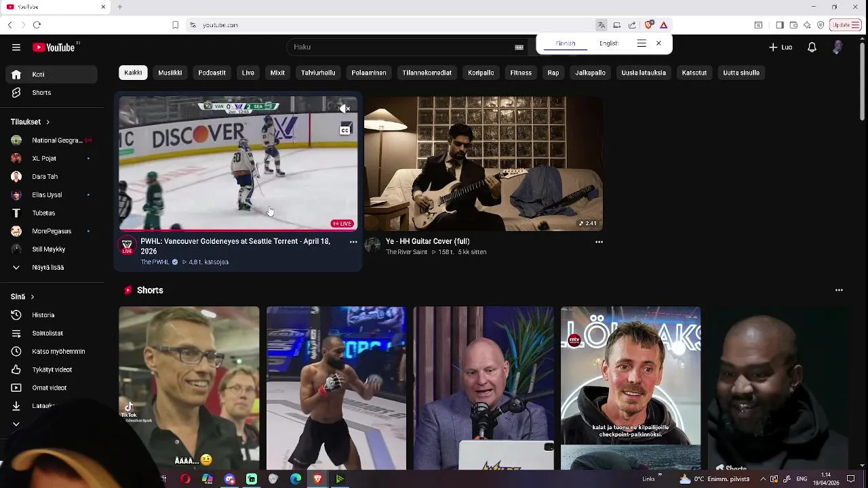Click Brave browser icon in taskbar
Image resolution: width=868 pixels, height=488 pixels.
317,479
